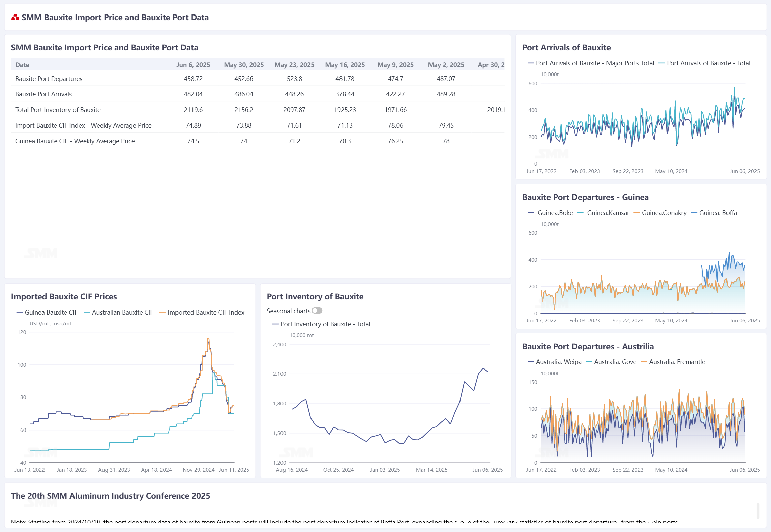Click the 482.04 arrivals value

point(193,94)
